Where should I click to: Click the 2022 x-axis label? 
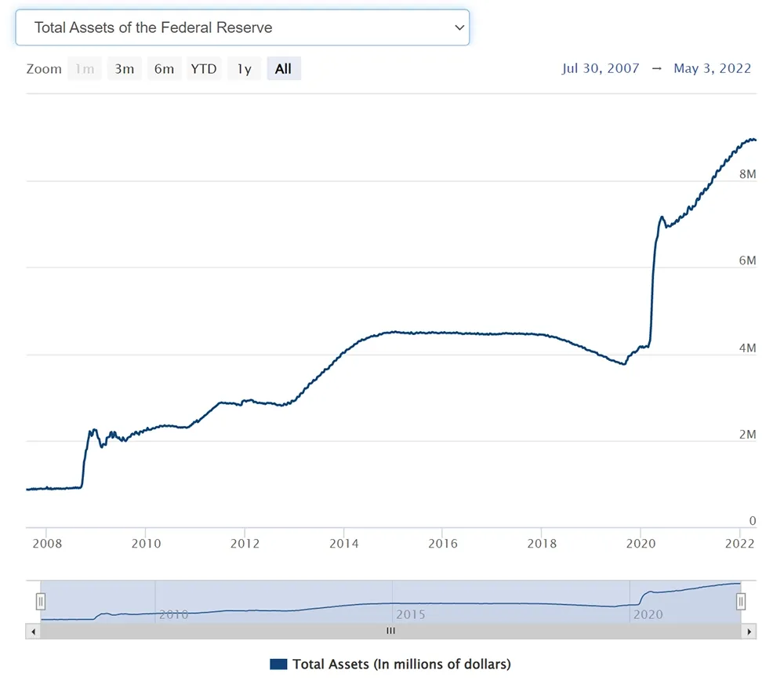coord(739,544)
